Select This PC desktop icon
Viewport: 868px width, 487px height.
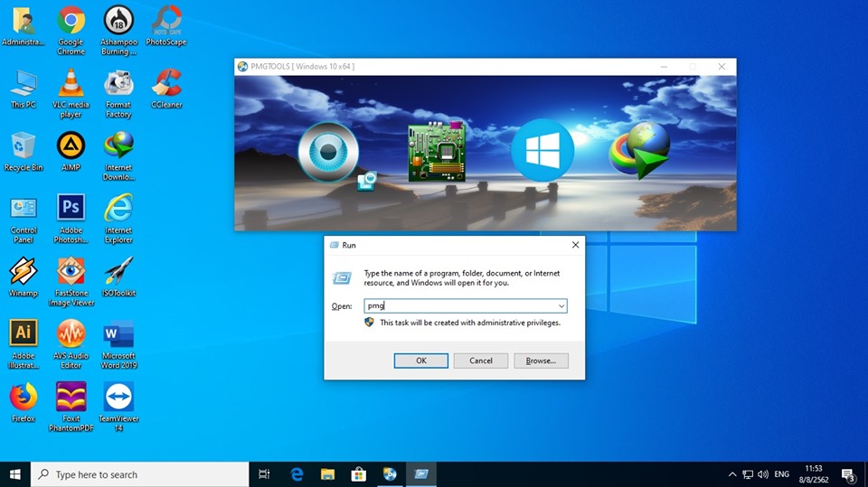[24, 89]
